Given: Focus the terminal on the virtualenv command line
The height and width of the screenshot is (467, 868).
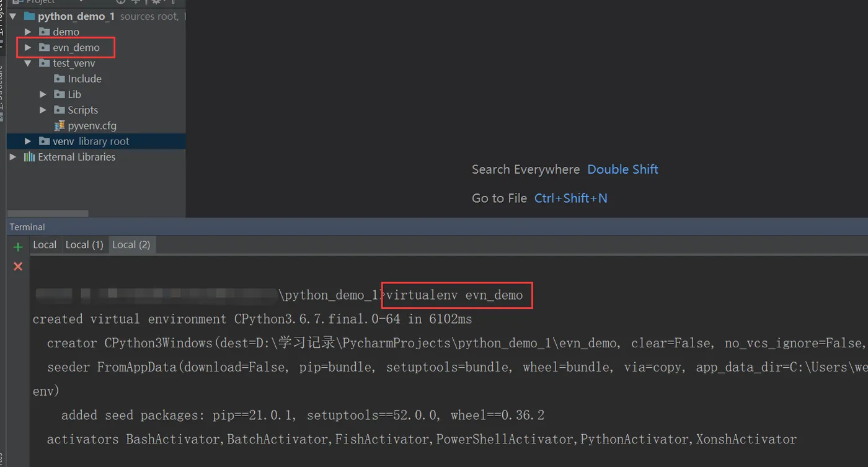Looking at the screenshot, I should (454, 295).
